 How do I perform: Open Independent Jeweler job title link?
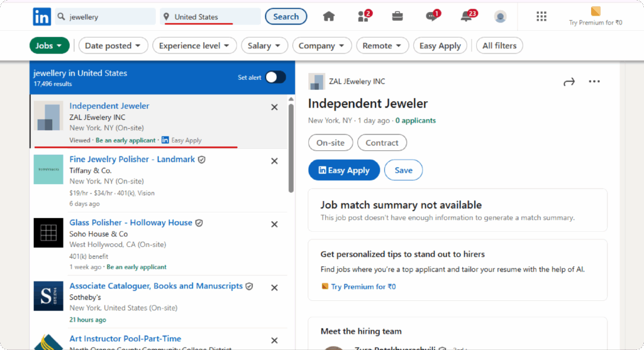point(109,106)
